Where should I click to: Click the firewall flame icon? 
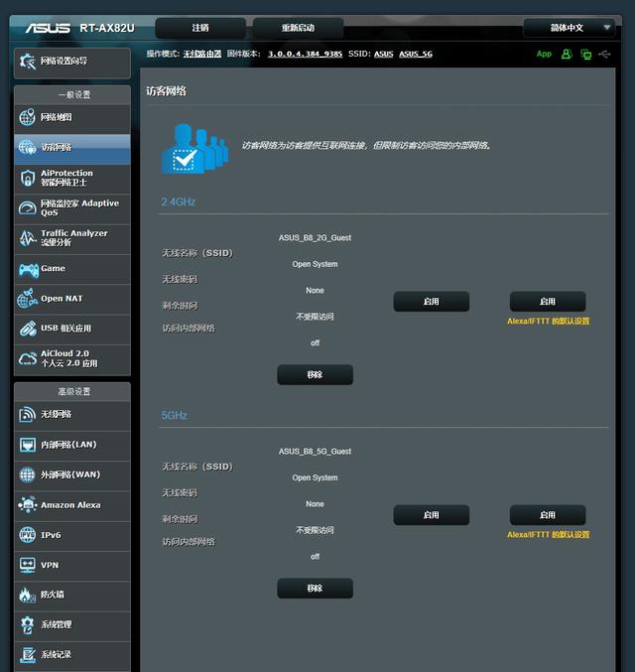tap(27, 595)
